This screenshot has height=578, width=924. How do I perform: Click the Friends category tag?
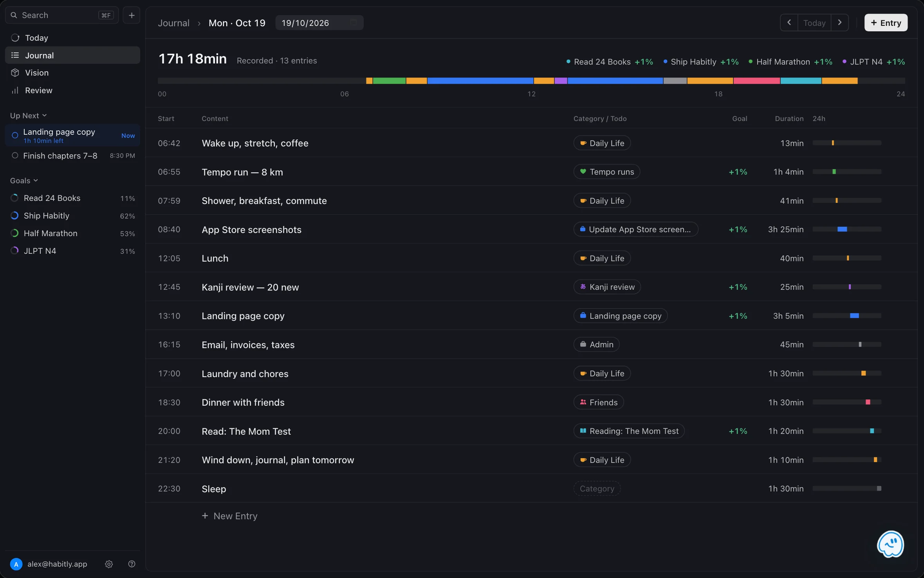pyautogui.click(x=599, y=402)
